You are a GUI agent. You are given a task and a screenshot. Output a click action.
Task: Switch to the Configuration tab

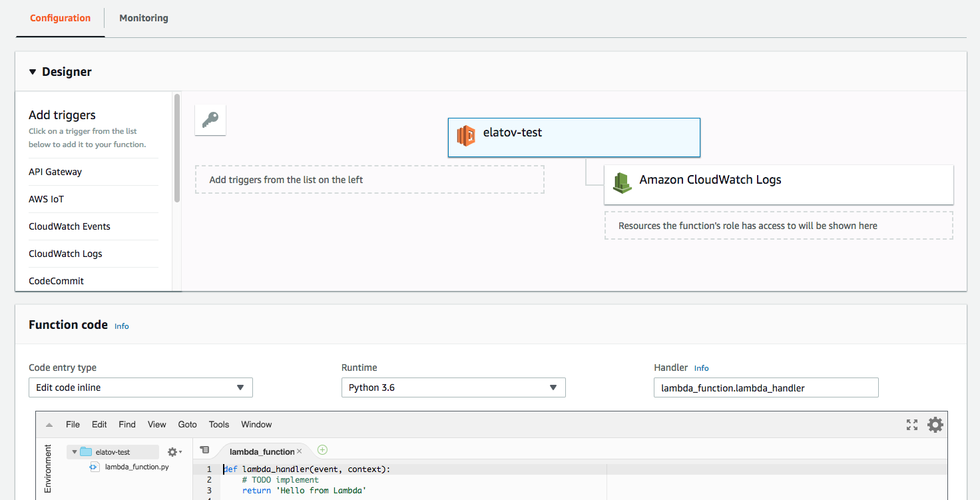[x=60, y=18]
